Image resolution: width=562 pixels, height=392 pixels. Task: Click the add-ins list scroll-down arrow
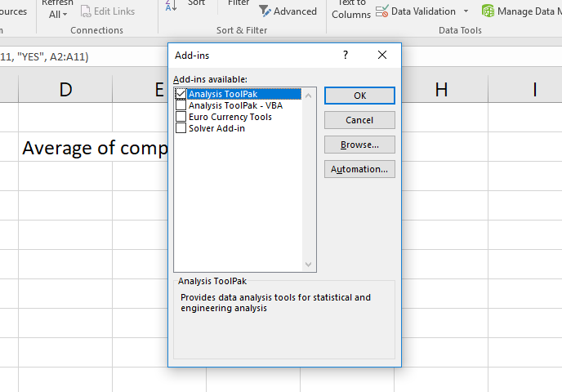pyautogui.click(x=308, y=265)
